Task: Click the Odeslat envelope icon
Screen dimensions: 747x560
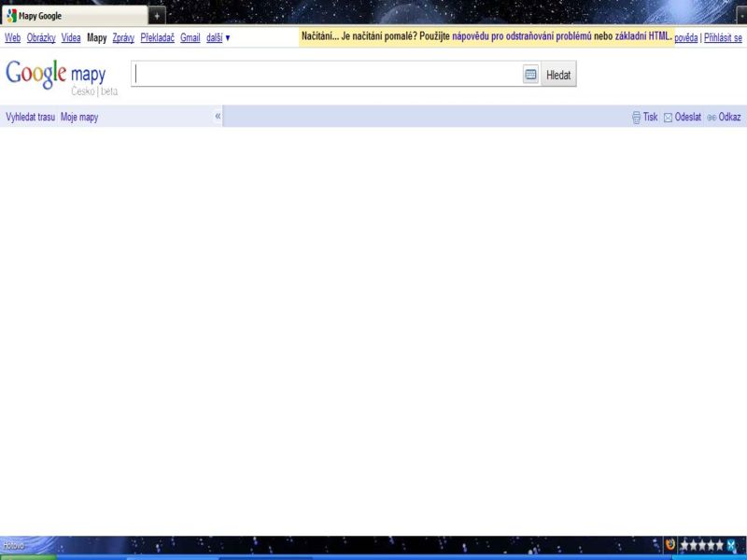Action: pos(668,118)
